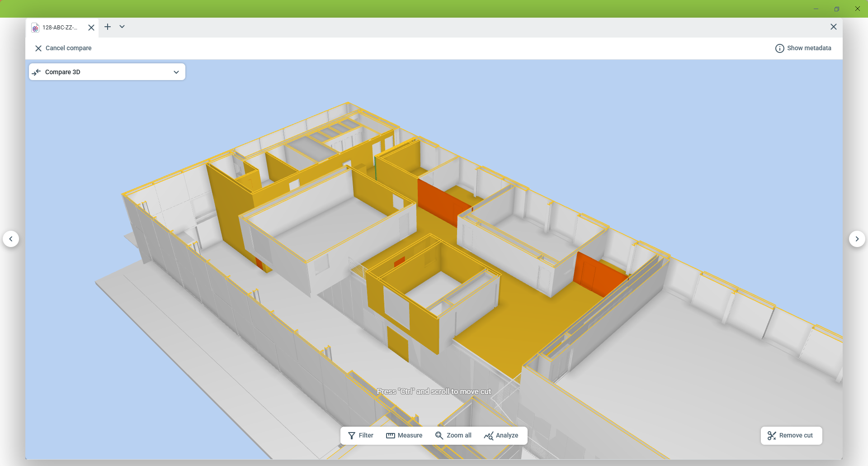Add a new tab with plus button

108,27
